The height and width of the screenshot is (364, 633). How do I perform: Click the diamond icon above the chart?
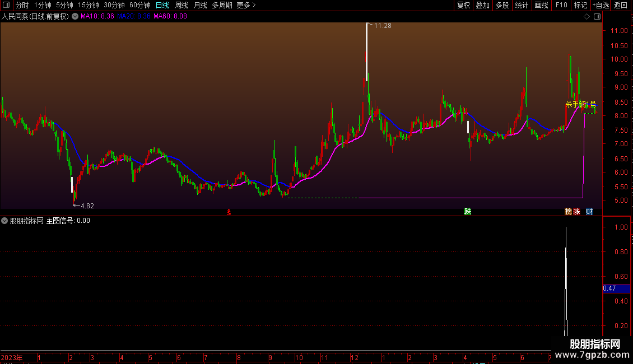[587, 17]
